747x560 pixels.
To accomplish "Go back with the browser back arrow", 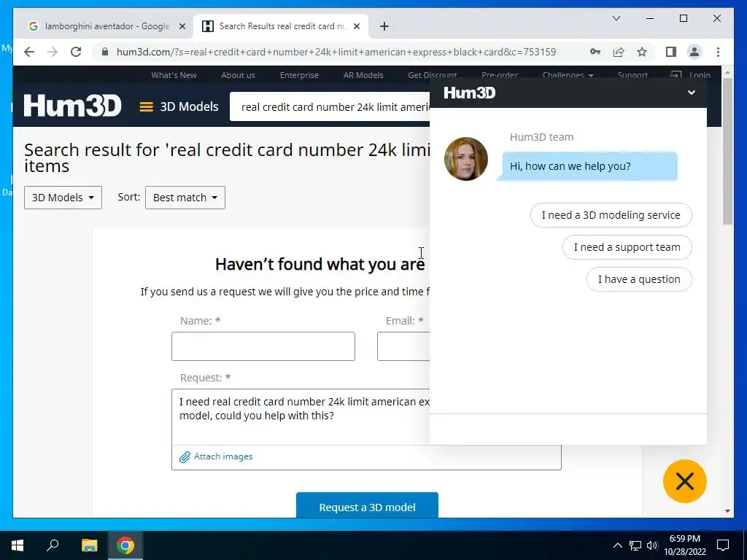I will point(29,52).
